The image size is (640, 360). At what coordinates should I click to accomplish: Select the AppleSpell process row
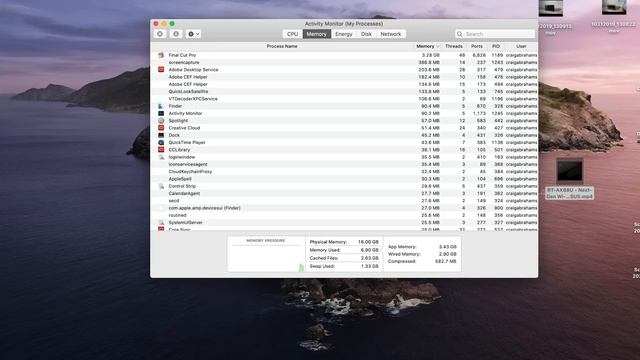point(344,179)
